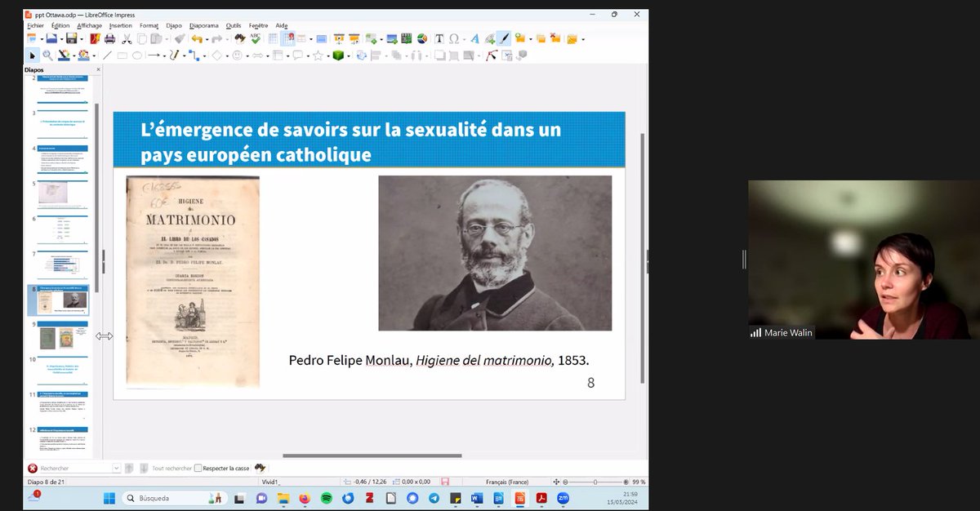Open dropdown arrow next to Save icon

82,39
